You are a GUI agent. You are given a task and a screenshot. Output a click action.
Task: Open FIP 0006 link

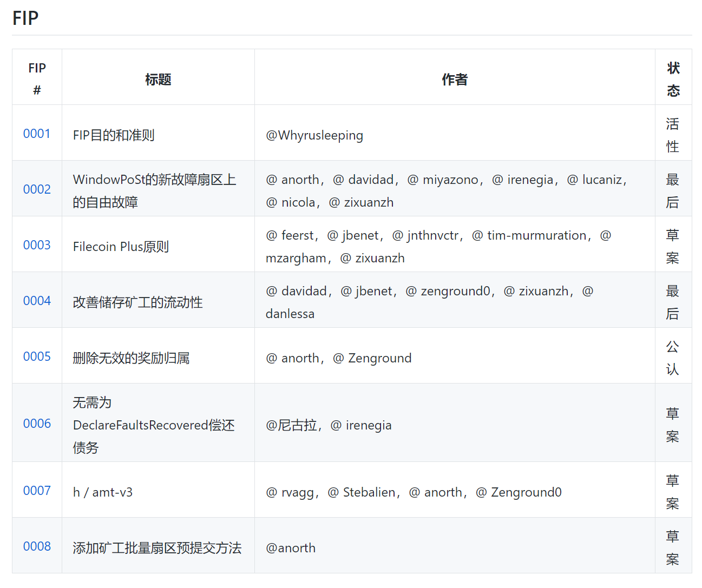point(36,424)
